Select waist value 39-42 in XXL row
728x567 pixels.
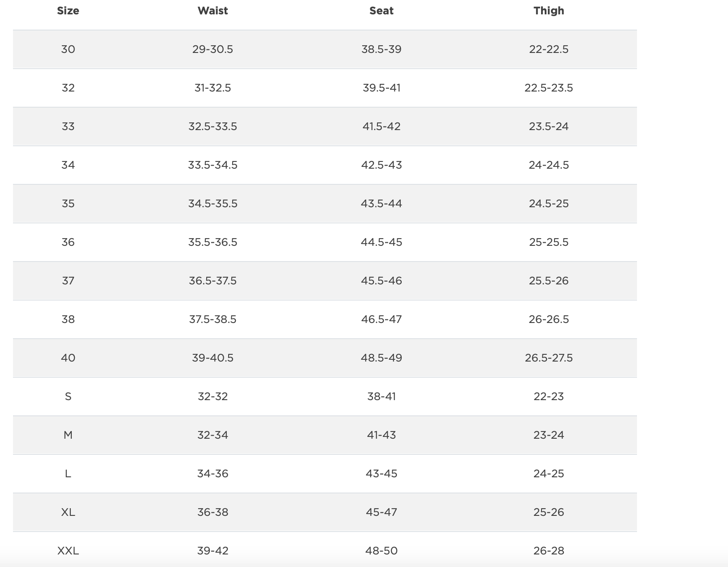click(212, 551)
